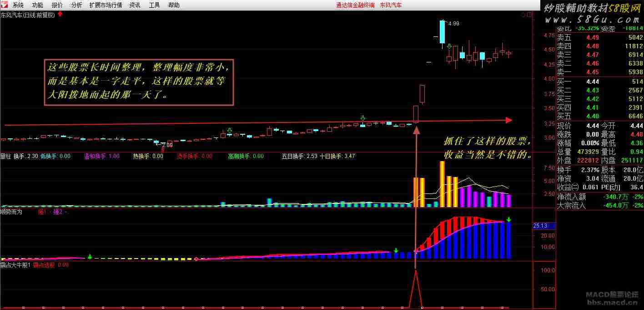
Task: Select the 买五 row price 4.40
Action: tap(592, 116)
